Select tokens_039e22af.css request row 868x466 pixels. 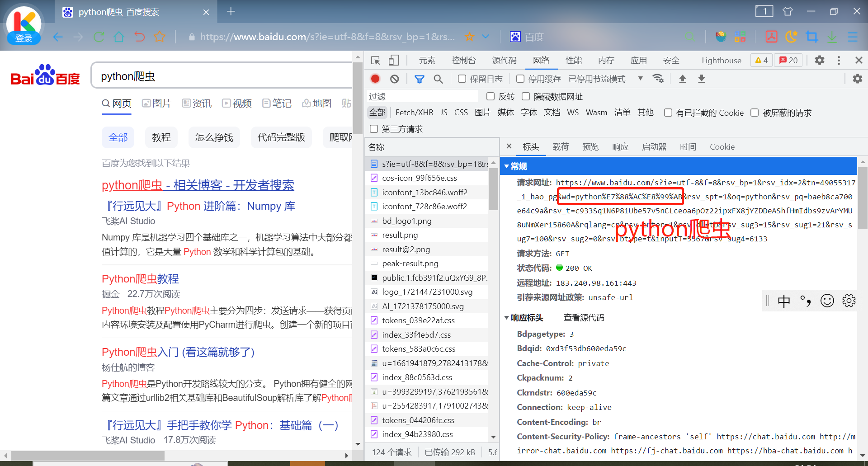(x=426, y=320)
